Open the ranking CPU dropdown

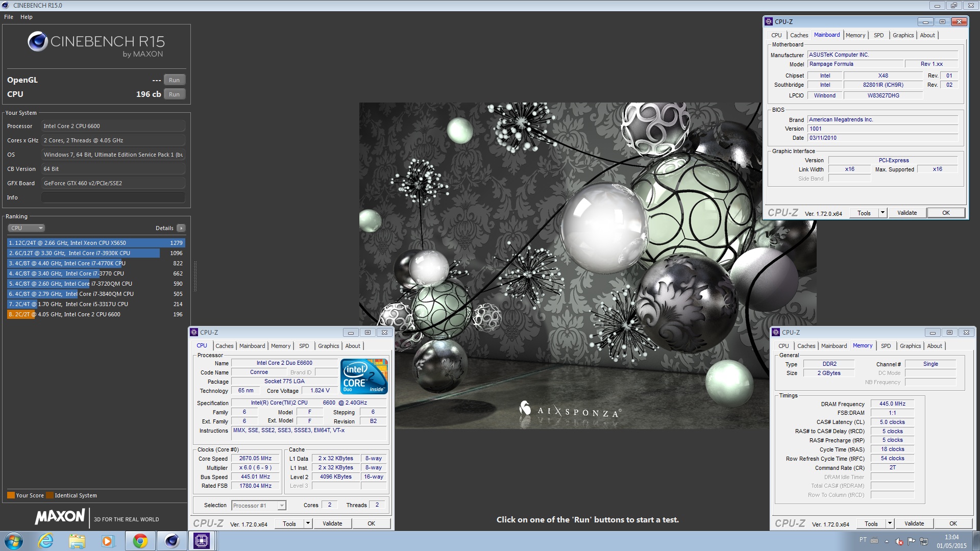coord(27,228)
